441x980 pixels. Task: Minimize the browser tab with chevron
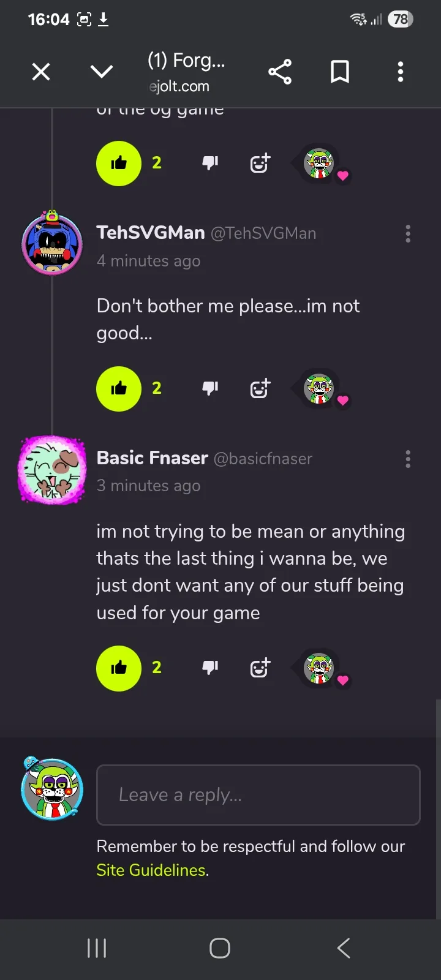(102, 72)
